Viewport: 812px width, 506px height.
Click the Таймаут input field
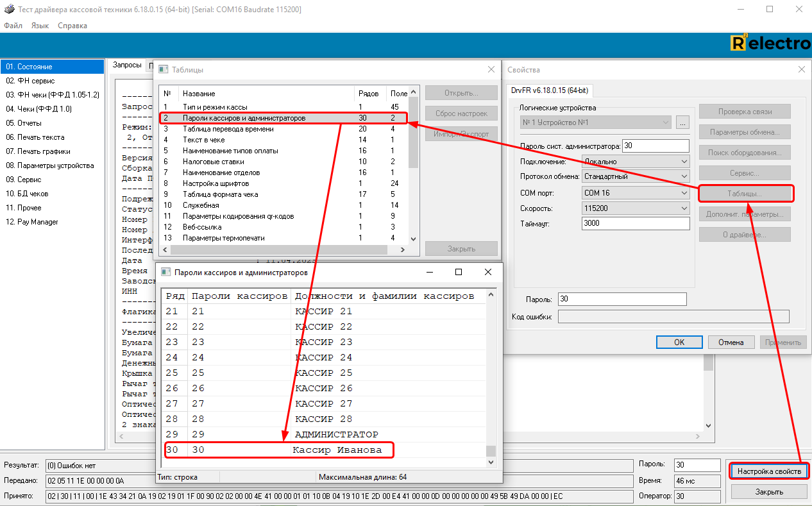coord(635,224)
